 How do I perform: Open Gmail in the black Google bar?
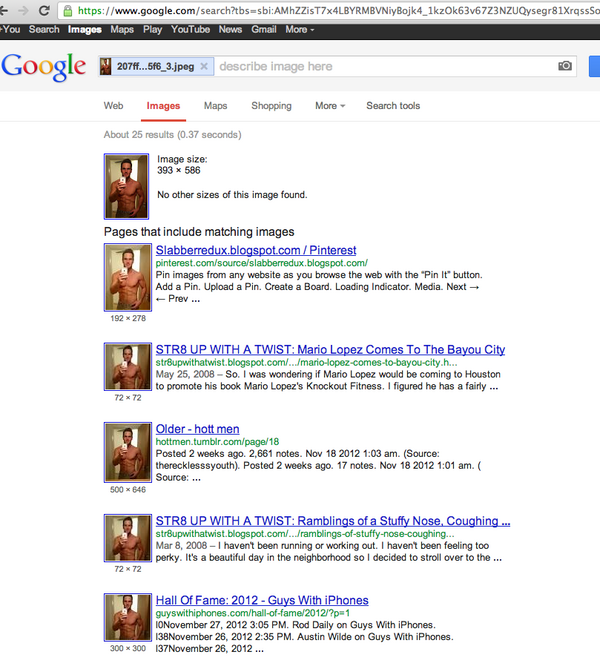(264, 29)
